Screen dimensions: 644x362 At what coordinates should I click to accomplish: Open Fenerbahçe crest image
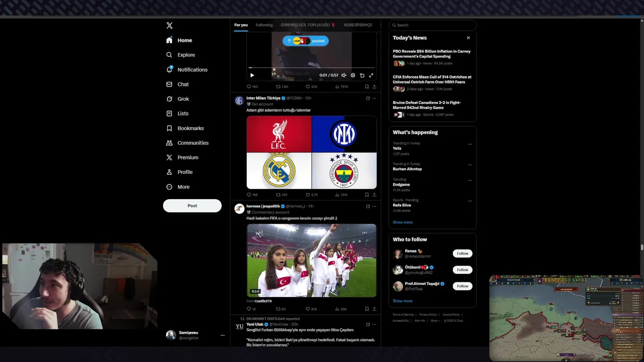coord(344,171)
